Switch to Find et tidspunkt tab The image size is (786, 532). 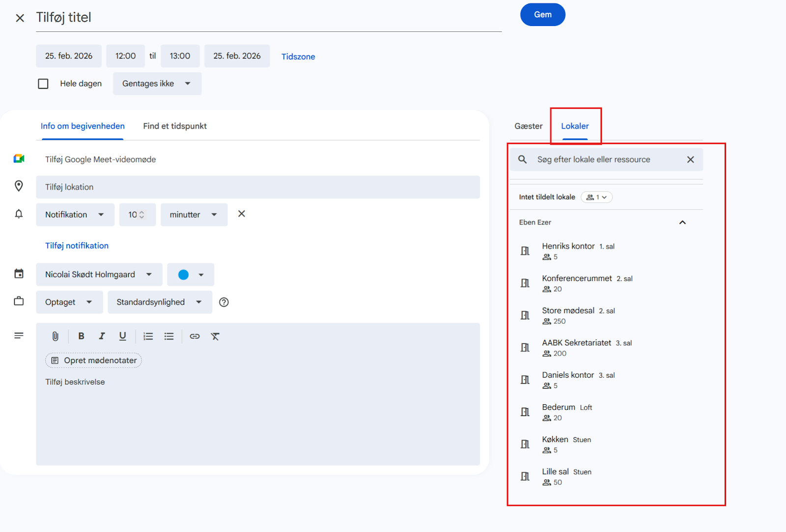pos(175,126)
